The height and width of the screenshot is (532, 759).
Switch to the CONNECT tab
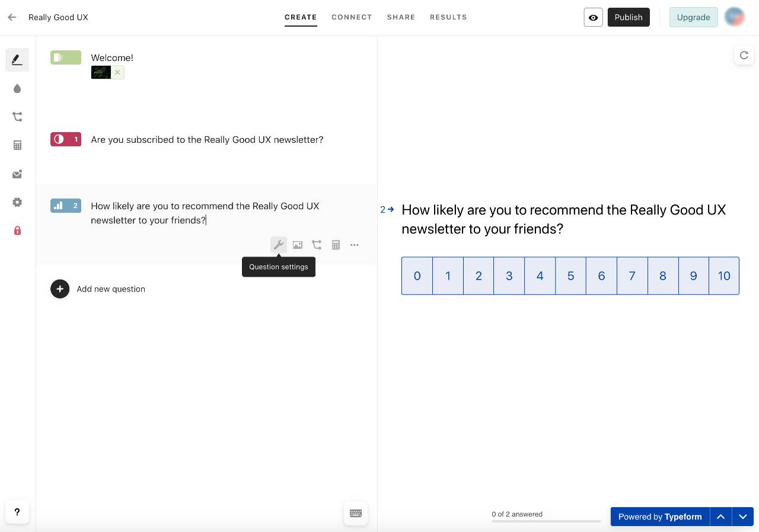[x=352, y=17]
